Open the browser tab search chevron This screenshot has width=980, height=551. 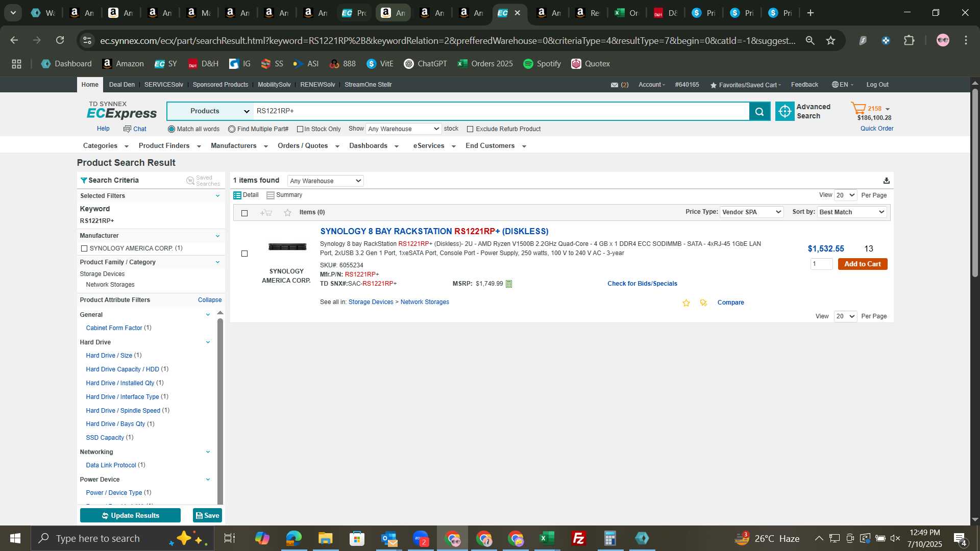13,13
